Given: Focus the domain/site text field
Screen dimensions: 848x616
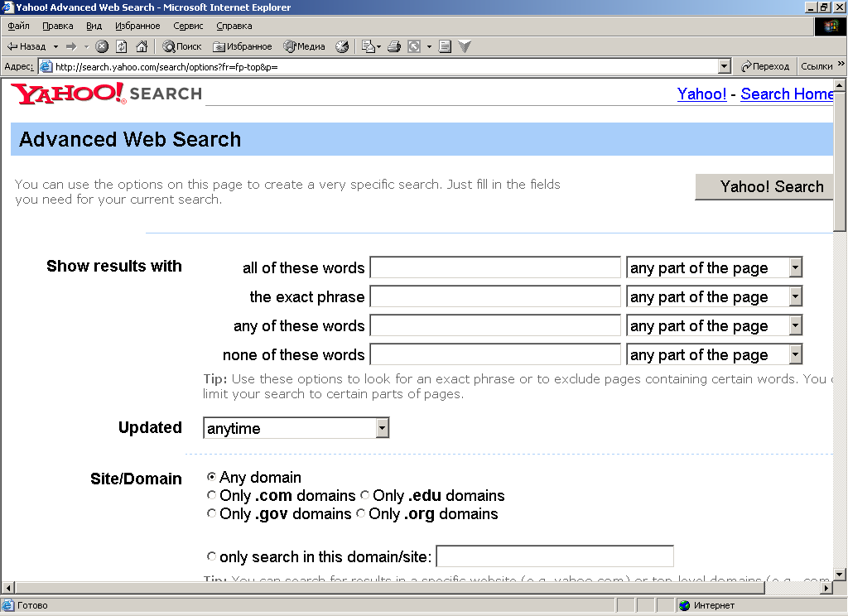Looking at the screenshot, I should pyautogui.click(x=555, y=556).
